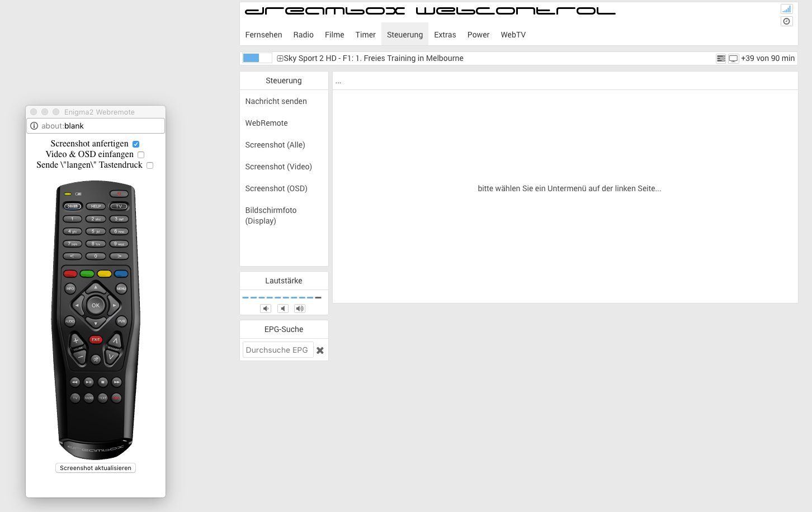
Task: Click the list icon next to monitor icon
Action: click(x=721, y=59)
